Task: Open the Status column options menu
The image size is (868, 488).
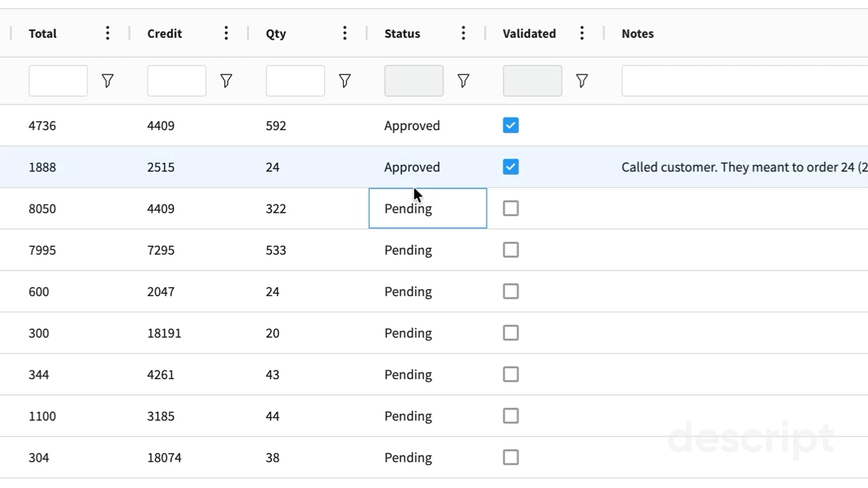Action: click(463, 33)
